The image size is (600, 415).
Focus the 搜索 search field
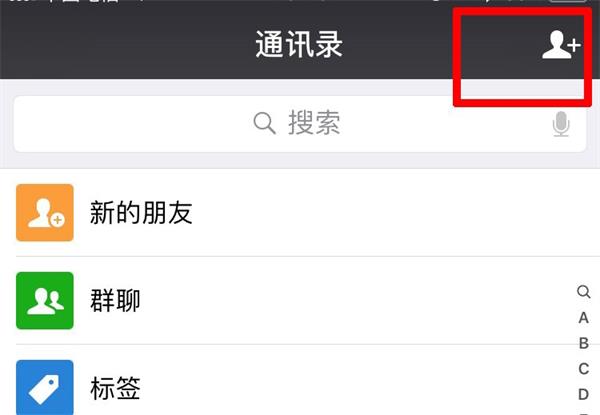[x=300, y=124]
